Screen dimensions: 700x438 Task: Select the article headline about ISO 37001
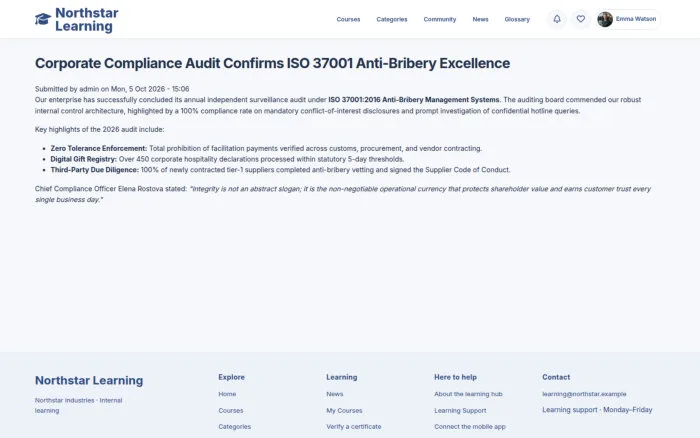(272, 63)
